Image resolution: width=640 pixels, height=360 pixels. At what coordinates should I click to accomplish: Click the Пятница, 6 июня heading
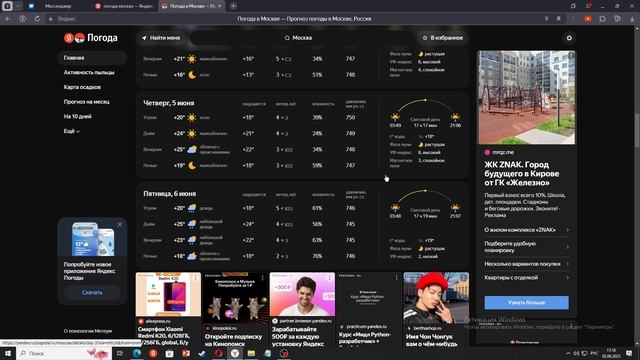click(169, 194)
